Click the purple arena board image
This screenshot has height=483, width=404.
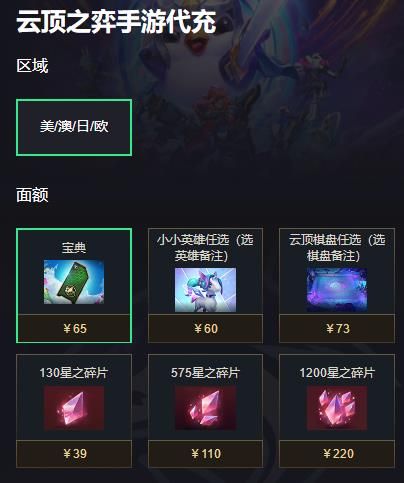tap(337, 290)
